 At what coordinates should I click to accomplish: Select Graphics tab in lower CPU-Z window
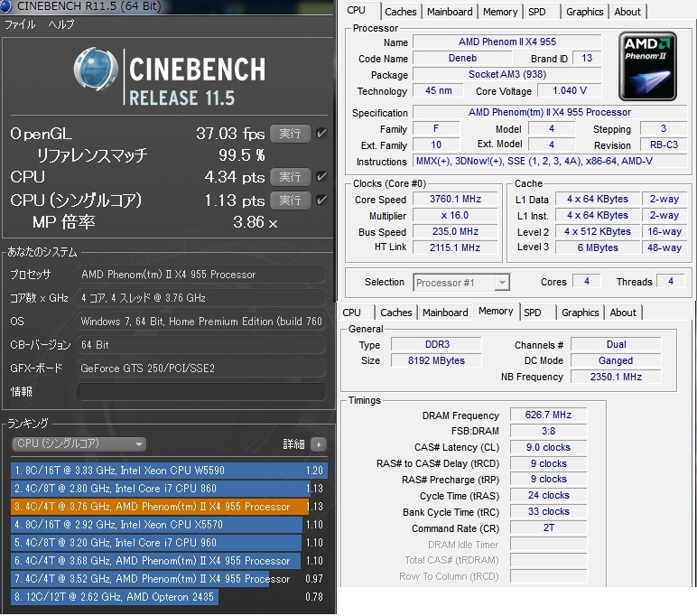(x=581, y=313)
